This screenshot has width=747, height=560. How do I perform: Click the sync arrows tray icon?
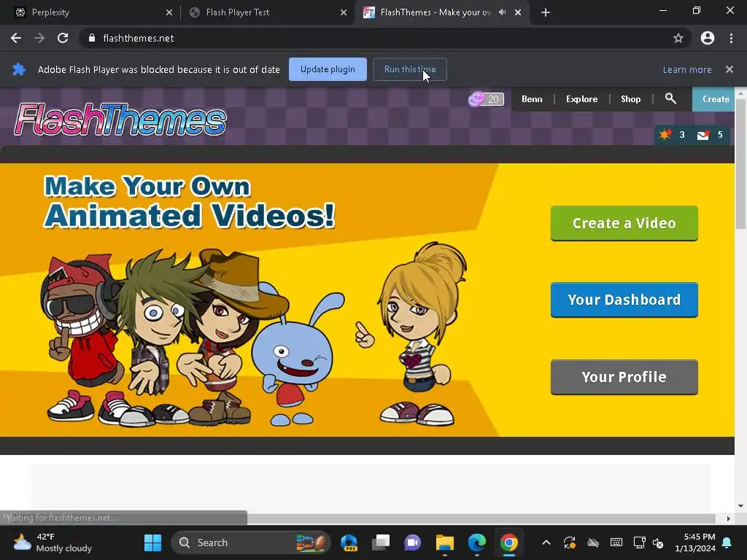pyautogui.click(x=569, y=542)
